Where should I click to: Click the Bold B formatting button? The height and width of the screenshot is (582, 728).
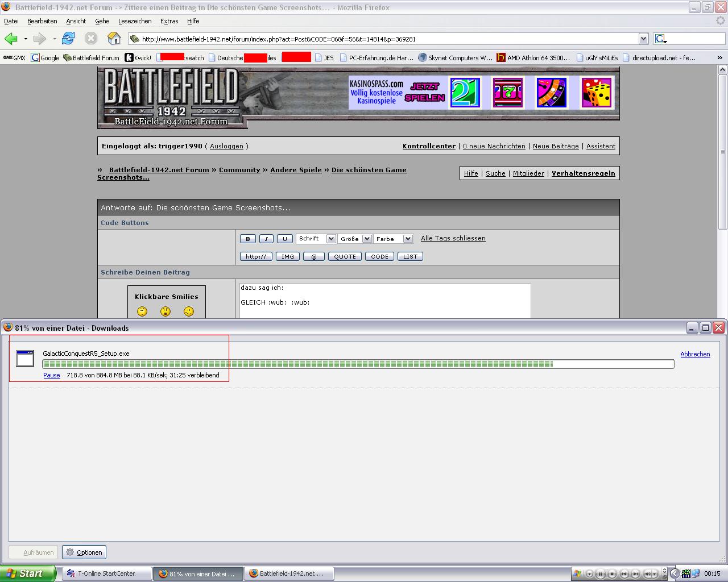[x=247, y=239]
